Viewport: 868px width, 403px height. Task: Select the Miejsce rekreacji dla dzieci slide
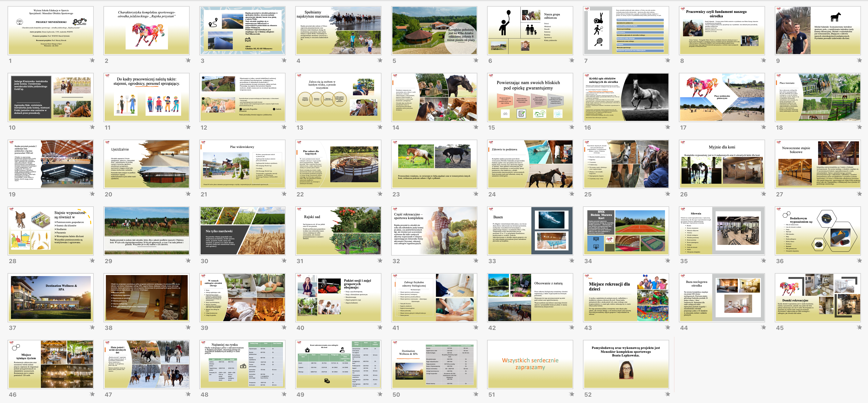tap(626, 297)
